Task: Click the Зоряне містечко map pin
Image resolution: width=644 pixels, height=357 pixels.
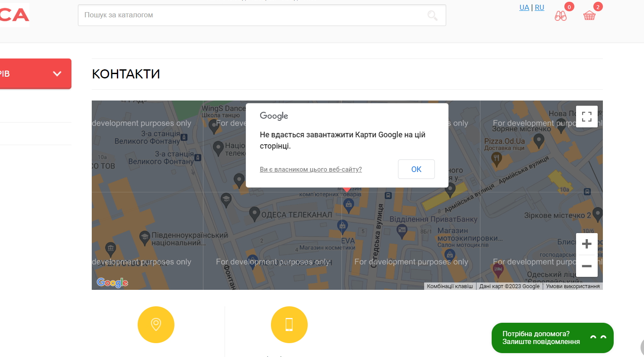Action: (539, 140)
